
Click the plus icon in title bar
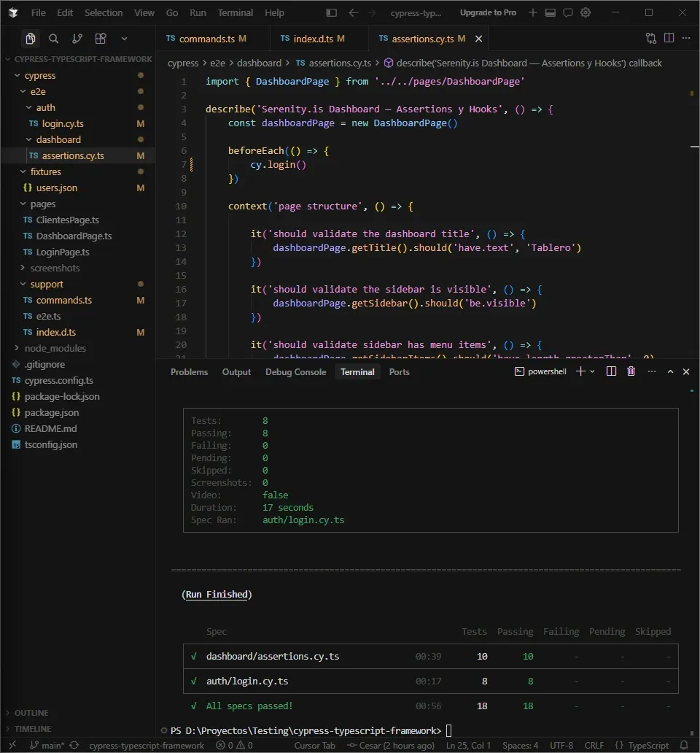(x=532, y=12)
